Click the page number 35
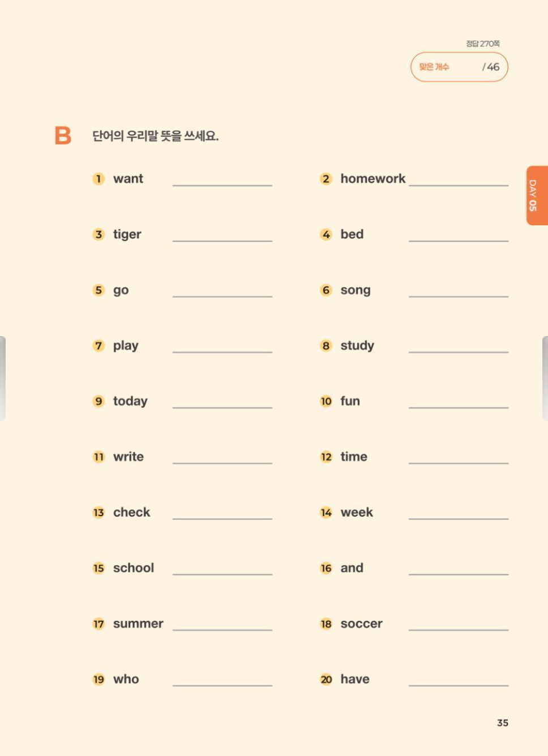 point(502,723)
